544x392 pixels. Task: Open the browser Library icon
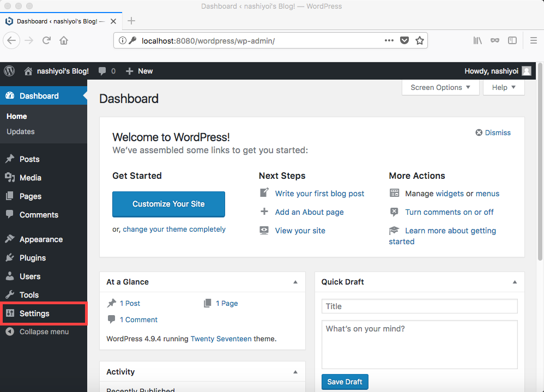(x=477, y=40)
